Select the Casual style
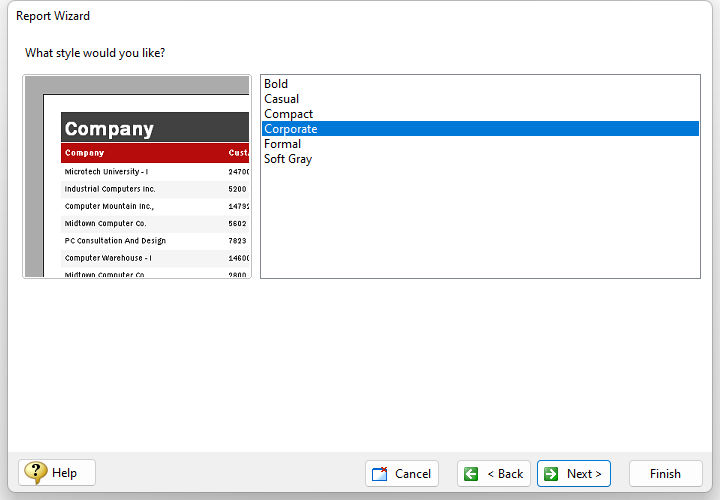720x500 pixels. [480, 99]
